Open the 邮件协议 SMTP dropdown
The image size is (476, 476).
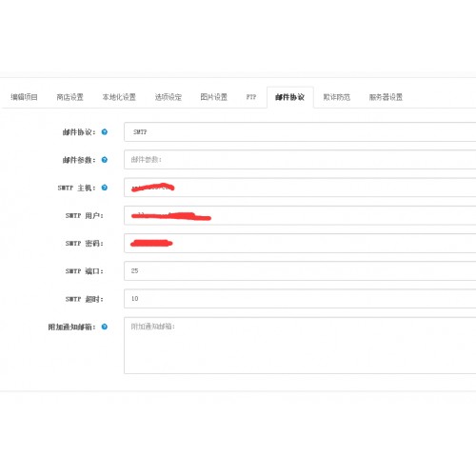[x=300, y=131]
